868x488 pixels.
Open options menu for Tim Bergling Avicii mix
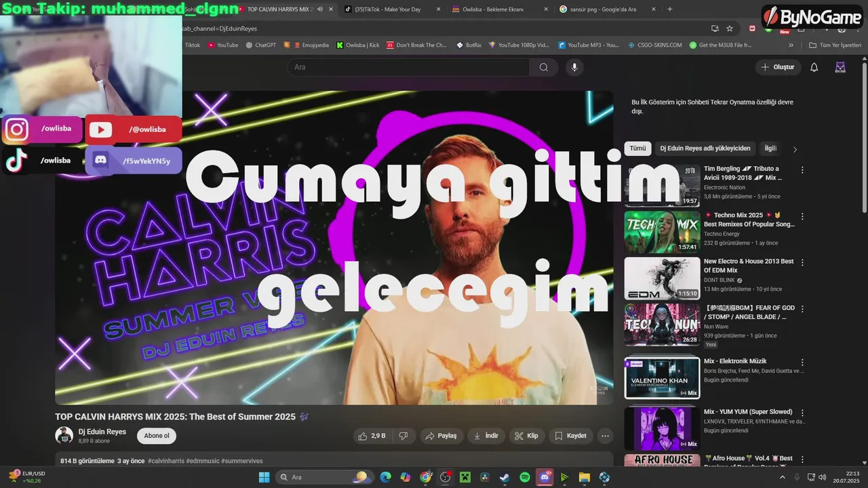pos(802,170)
